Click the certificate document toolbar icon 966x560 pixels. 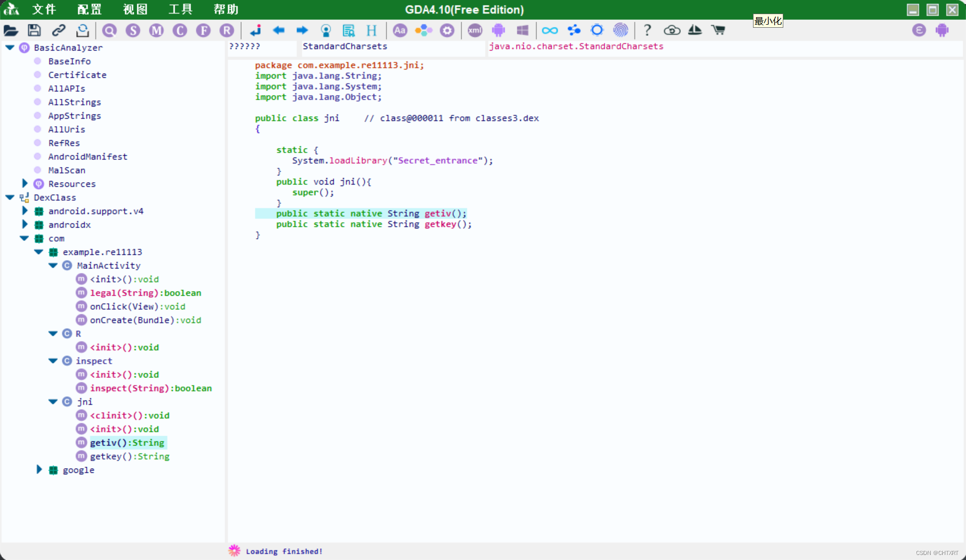pos(349,30)
